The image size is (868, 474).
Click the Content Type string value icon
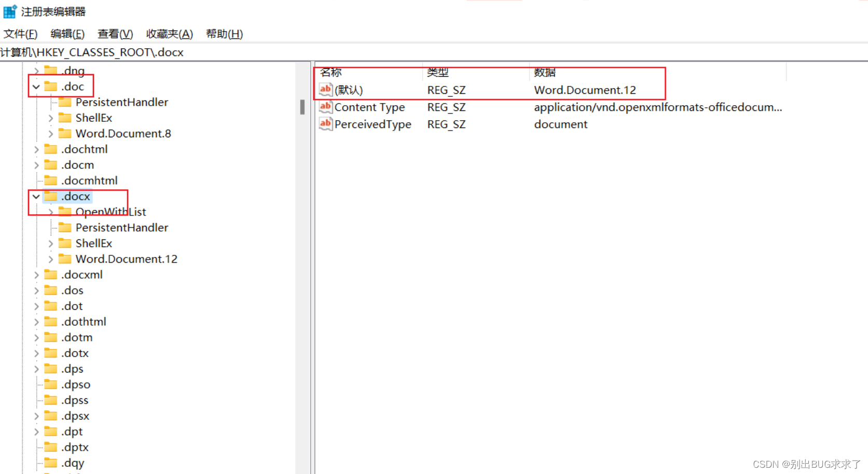pyautogui.click(x=326, y=107)
